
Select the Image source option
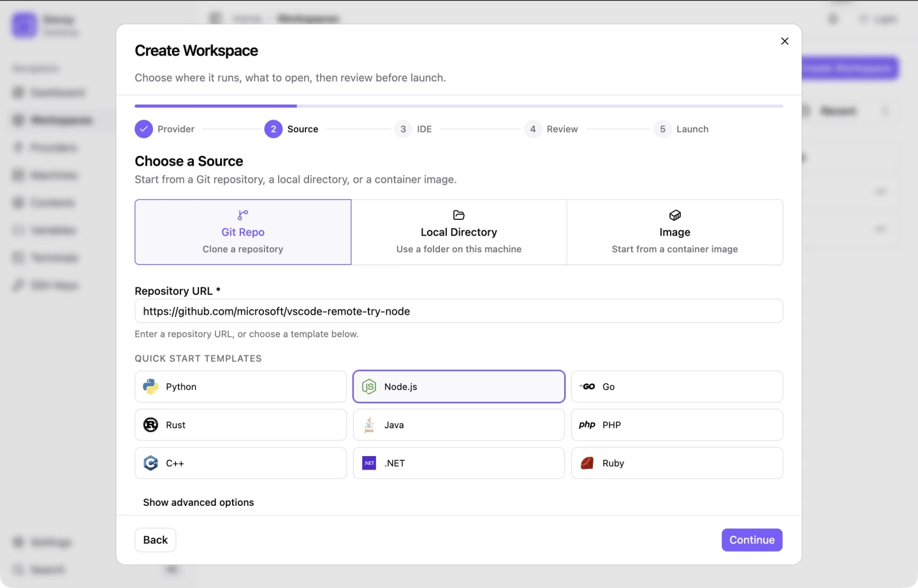tap(675, 232)
